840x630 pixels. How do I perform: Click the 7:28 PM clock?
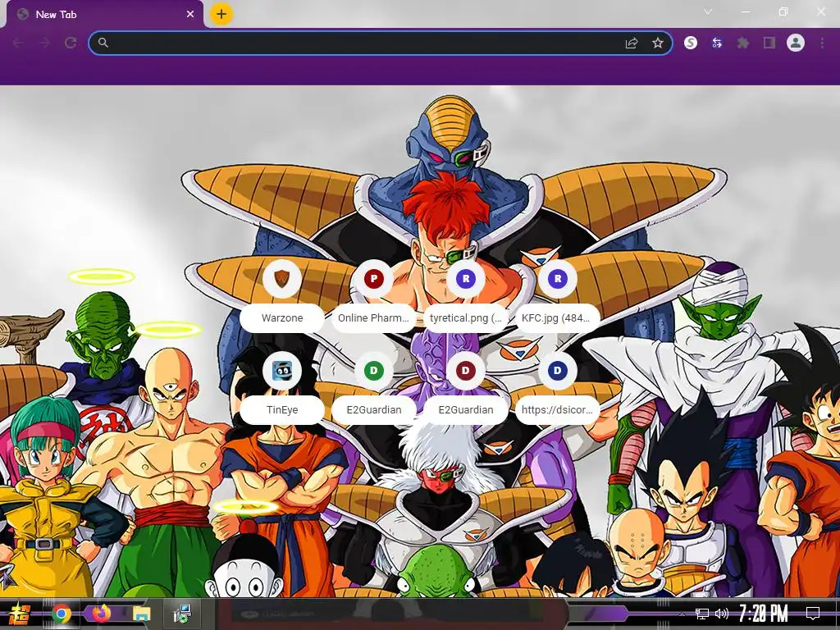pyautogui.click(x=764, y=613)
